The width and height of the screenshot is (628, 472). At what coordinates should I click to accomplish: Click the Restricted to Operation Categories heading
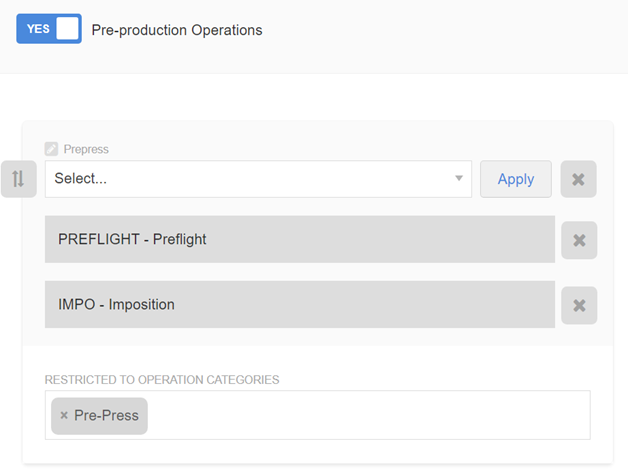(162, 380)
